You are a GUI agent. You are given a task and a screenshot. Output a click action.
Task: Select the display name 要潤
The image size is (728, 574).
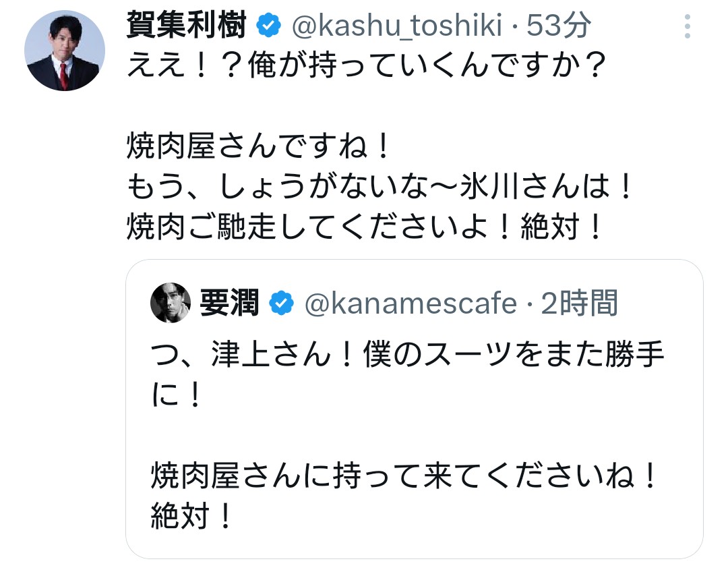tap(229, 304)
